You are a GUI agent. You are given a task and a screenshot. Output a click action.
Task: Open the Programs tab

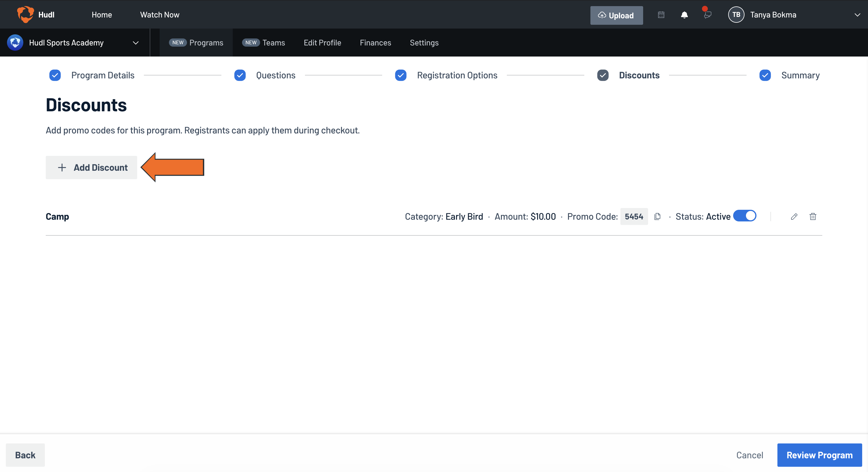coord(196,43)
